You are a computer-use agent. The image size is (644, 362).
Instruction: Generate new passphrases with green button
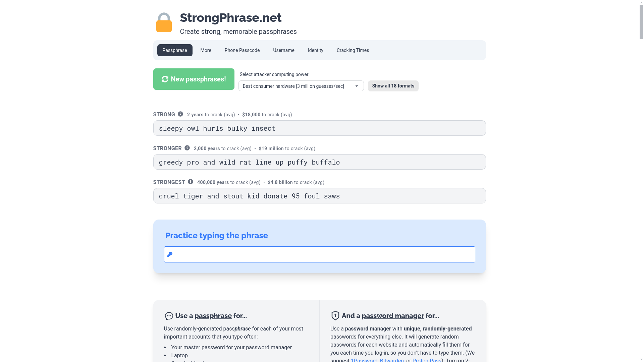[x=194, y=79]
